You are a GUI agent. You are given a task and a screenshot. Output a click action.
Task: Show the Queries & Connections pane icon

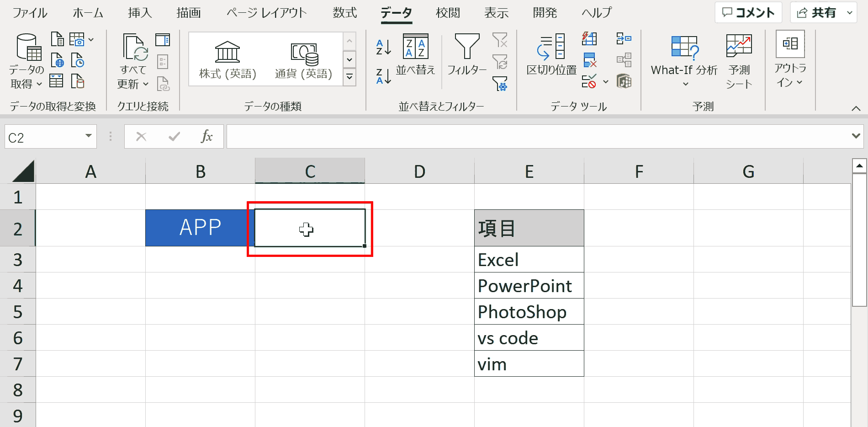[163, 40]
